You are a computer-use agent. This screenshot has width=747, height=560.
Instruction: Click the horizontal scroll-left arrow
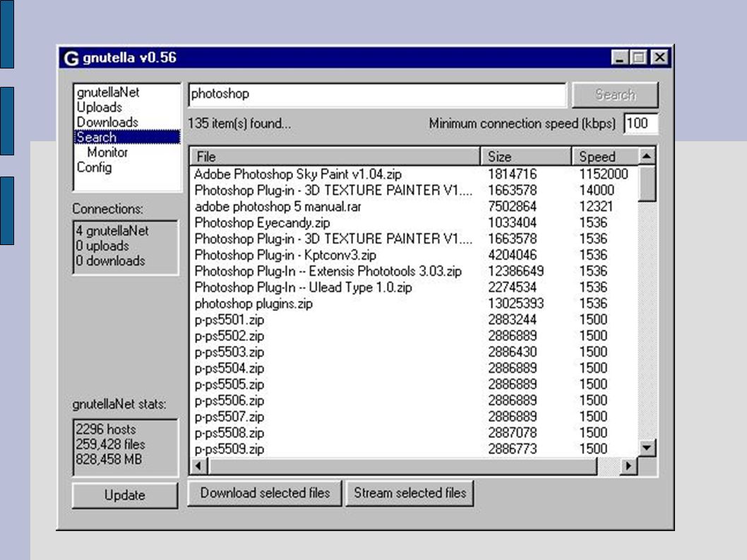point(198,465)
